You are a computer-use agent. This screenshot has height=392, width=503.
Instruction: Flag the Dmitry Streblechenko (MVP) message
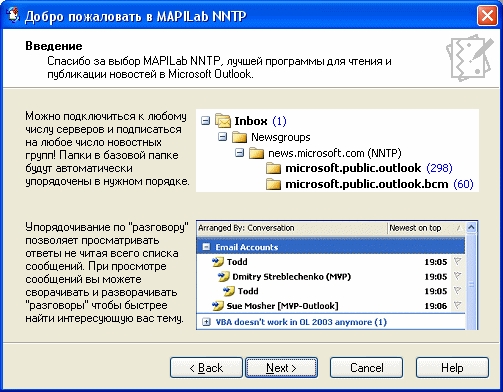pyautogui.click(x=457, y=276)
